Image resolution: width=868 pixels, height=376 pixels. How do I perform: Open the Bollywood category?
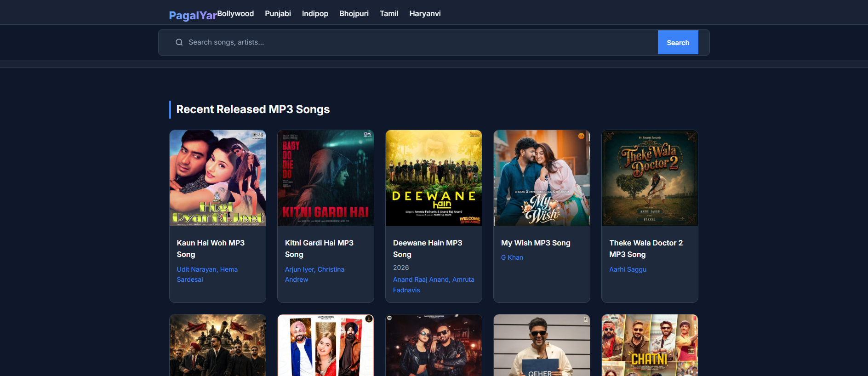point(235,14)
